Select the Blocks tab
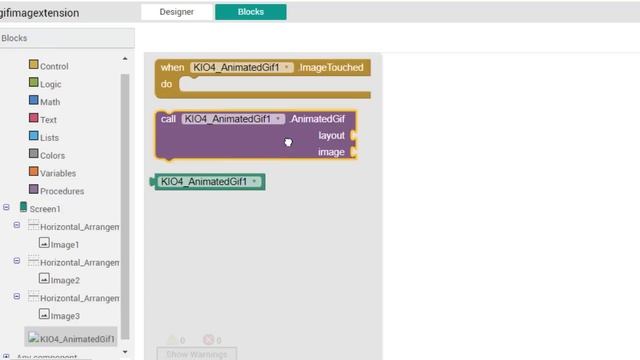 coord(251,12)
